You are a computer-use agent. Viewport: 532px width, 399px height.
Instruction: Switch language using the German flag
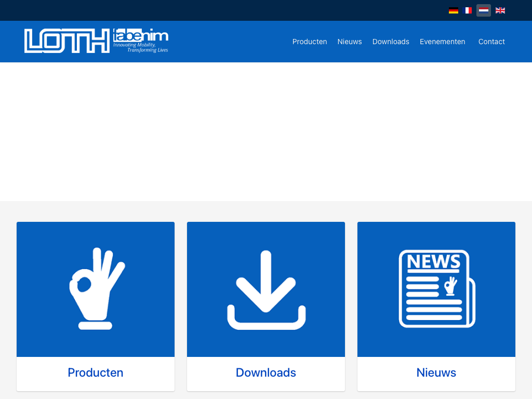[453, 10]
